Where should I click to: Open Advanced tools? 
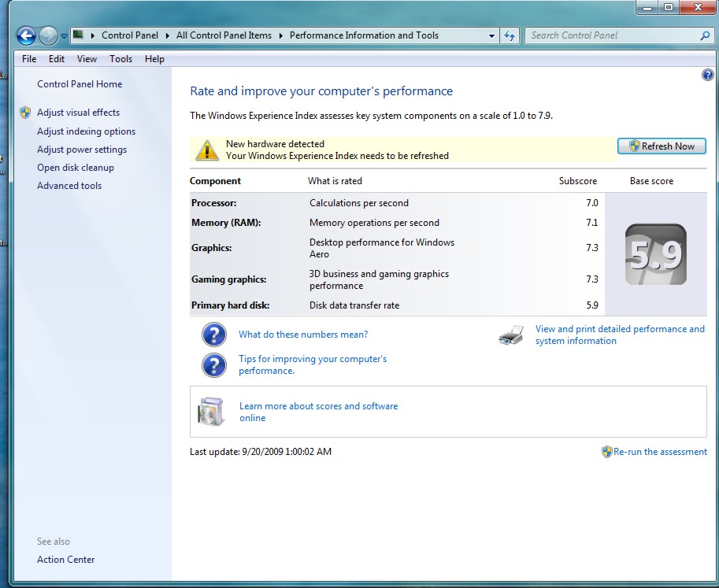click(x=69, y=186)
